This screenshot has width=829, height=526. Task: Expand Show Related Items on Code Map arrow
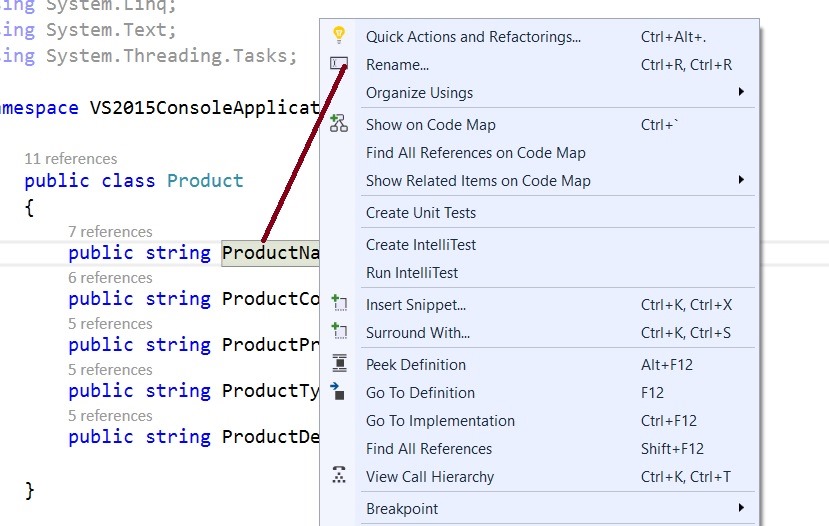point(741,180)
